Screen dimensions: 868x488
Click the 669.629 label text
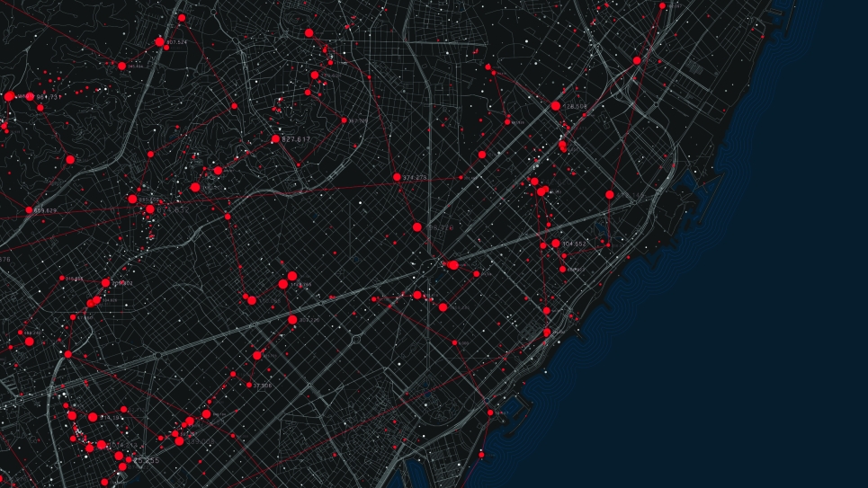point(45,210)
